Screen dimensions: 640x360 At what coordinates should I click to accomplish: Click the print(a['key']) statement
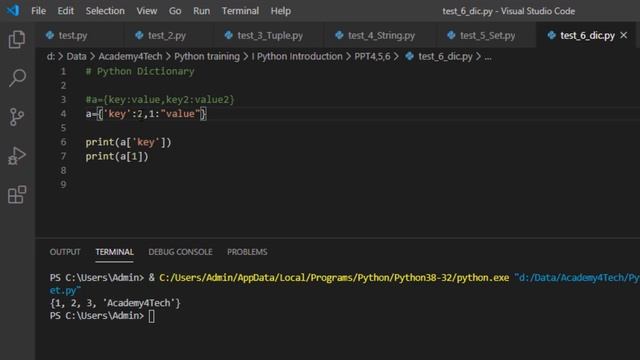[x=128, y=142]
